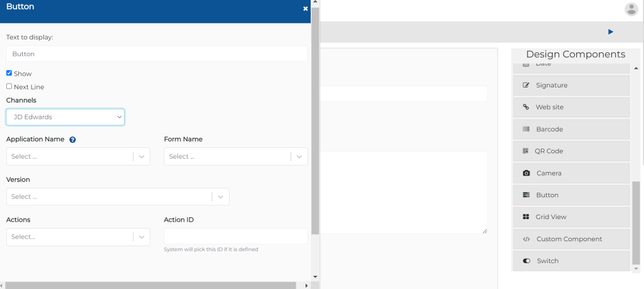The width and height of the screenshot is (644, 289).
Task: Expand the Application Name select dropdown
Action: tap(78, 157)
